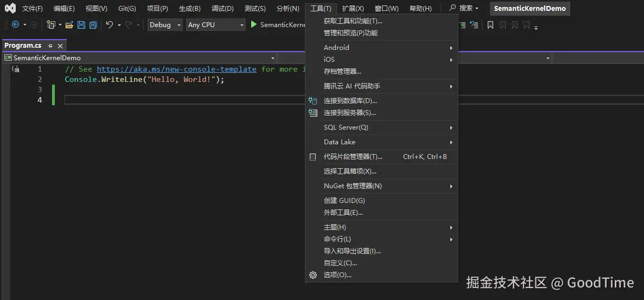The height and width of the screenshot is (300, 644).
Task: Click the Undo arrow icon
Action: 109,24
